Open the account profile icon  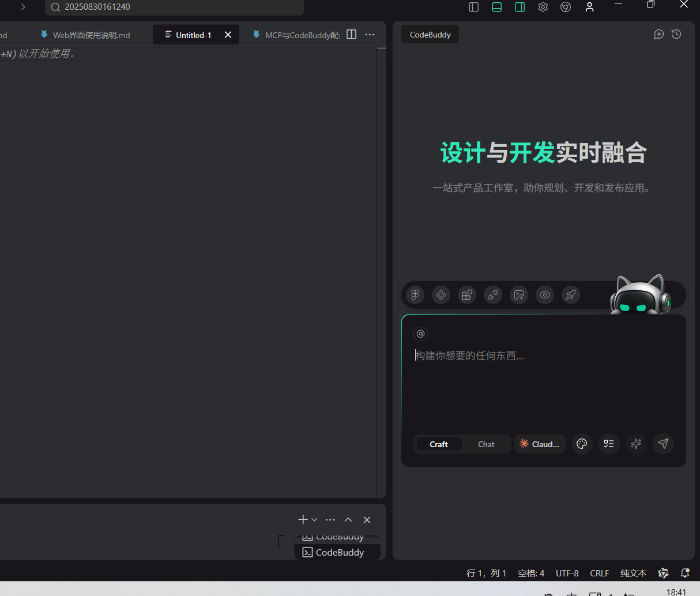point(589,7)
